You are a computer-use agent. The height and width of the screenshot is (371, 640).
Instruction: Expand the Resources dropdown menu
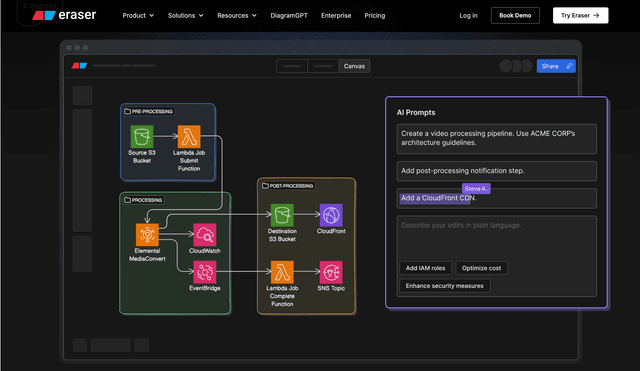pyautogui.click(x=237, y=16)
